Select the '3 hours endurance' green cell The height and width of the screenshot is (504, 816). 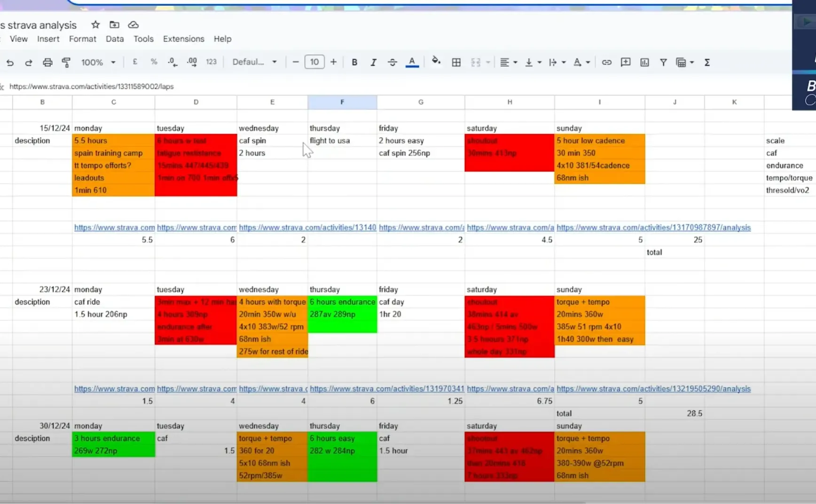[114, 438]
